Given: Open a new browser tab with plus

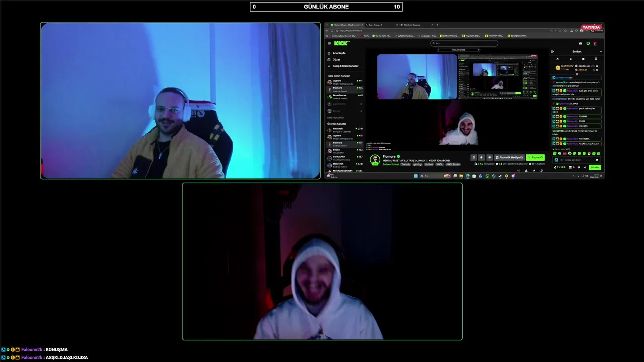Looking at the screenshot, I should pos(438,25).
